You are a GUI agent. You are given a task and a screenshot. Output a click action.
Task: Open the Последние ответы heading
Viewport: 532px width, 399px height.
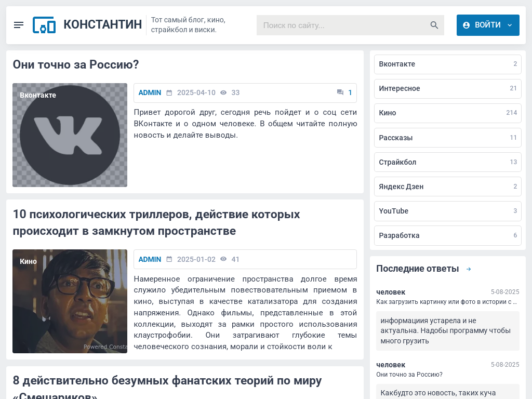(417, 269)
